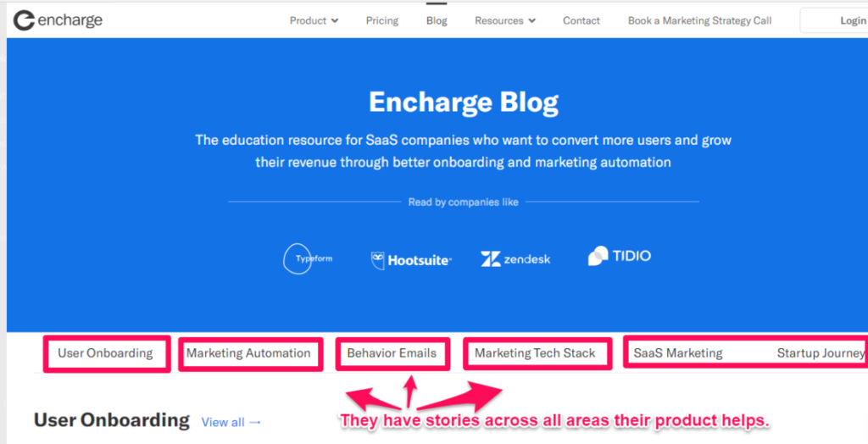
Task: Open the Pricing page
Action: [382, 20]
